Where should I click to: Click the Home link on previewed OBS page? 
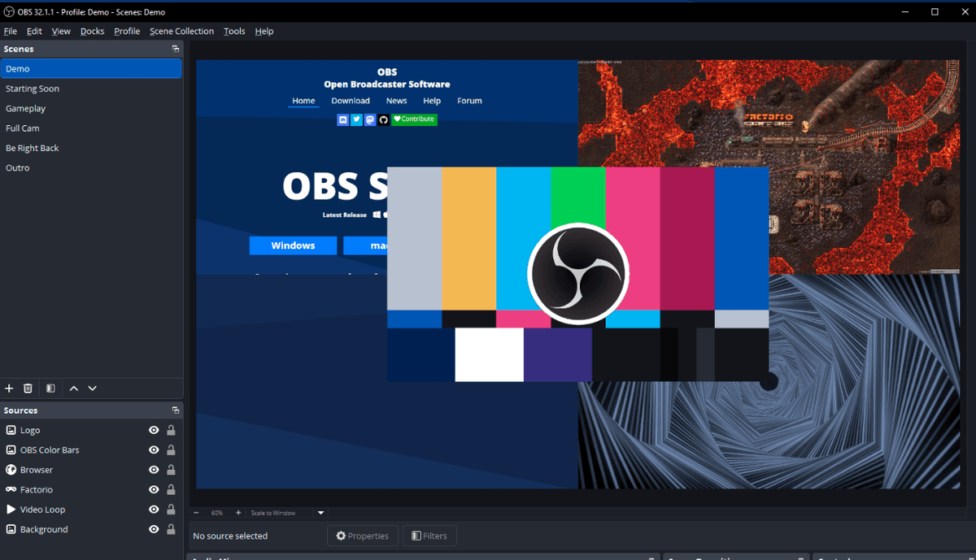pos(303,101)
